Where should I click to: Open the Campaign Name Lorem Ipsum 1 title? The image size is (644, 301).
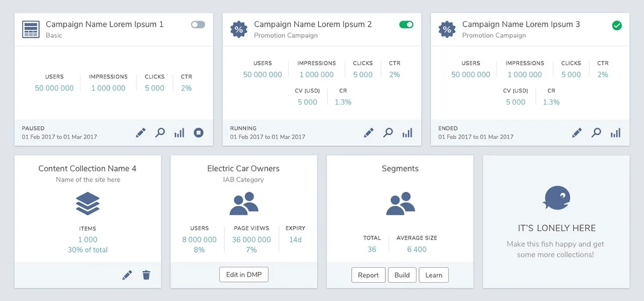click(x=105, y=24)
